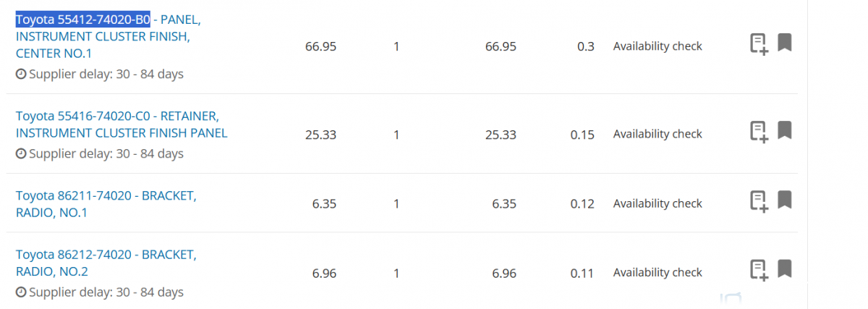Click quantity 1 for radio bracket NO.1
This screenshot has width=868, height=309.
396,203
